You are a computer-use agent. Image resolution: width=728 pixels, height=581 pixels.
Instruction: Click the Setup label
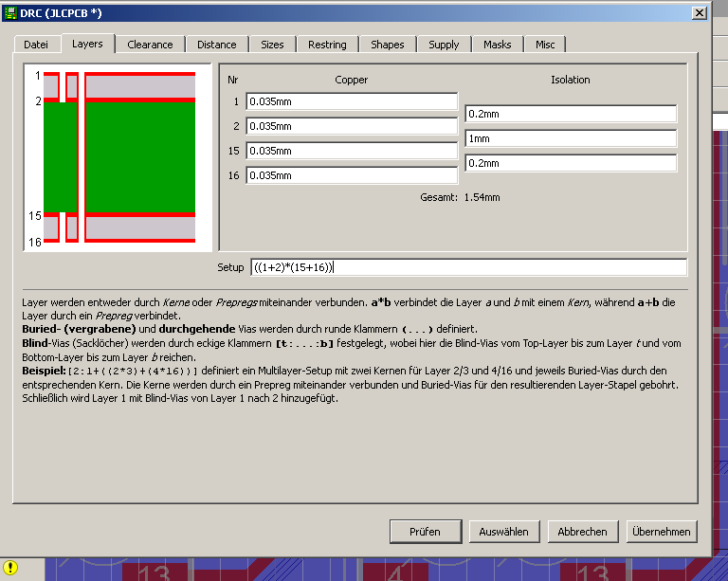click(x=230, y=267)
